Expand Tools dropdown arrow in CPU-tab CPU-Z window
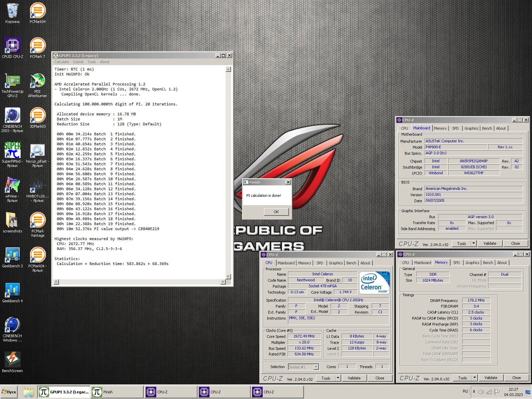 [x=338, y=378]
